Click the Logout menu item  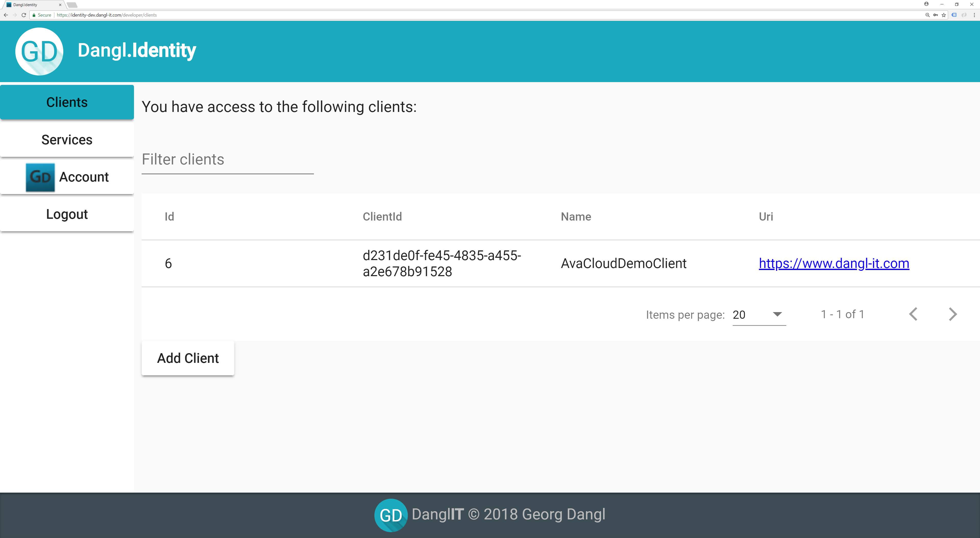click(66, 214)
